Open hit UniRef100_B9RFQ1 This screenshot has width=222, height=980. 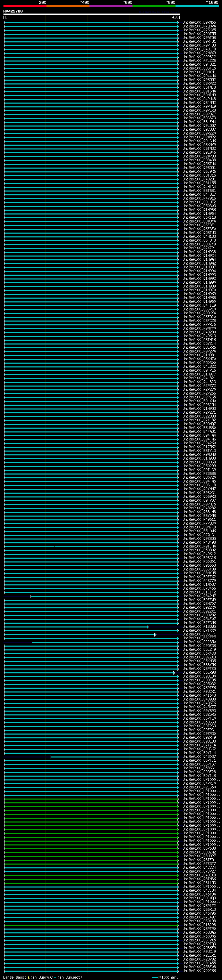[x=199, y=41]
